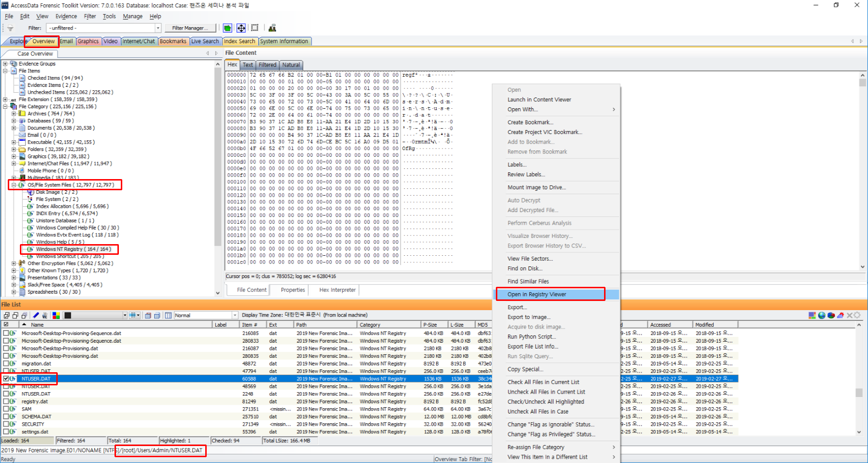Open the Evidence menu
This screenshot has height=463, width=868.
click(x=66, y=16)
